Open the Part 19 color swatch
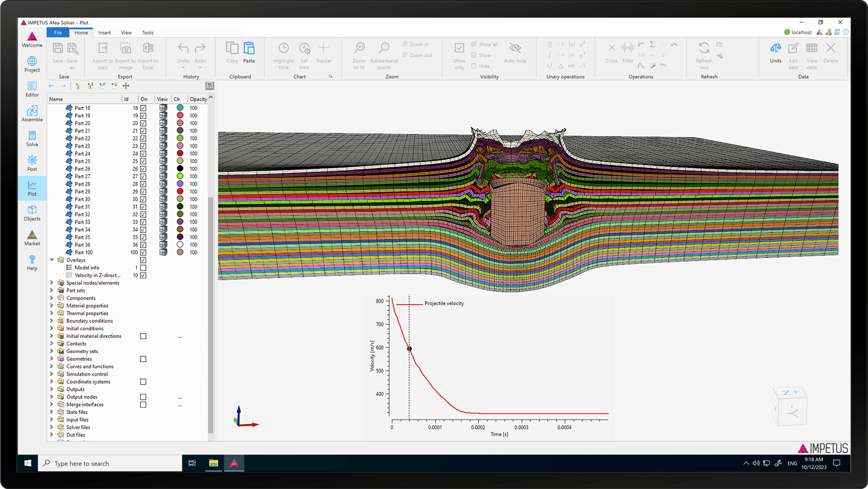868x489 pixels. (x=180, y=115)
